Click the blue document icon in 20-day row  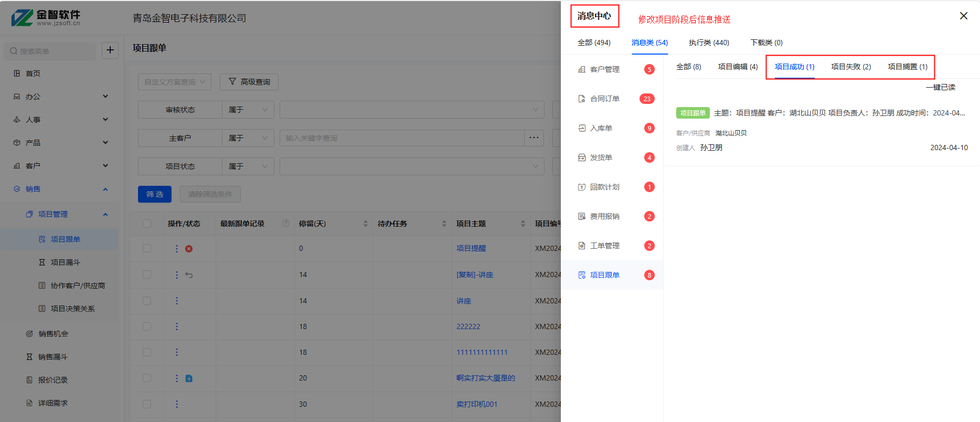point(189,378)
